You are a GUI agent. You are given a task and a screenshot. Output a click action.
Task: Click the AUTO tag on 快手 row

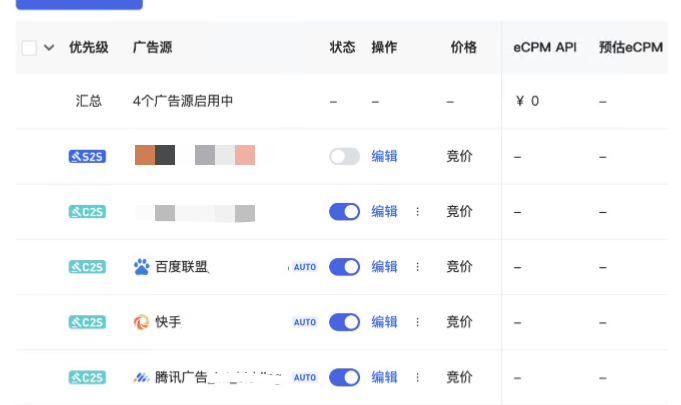pos(305,322)
